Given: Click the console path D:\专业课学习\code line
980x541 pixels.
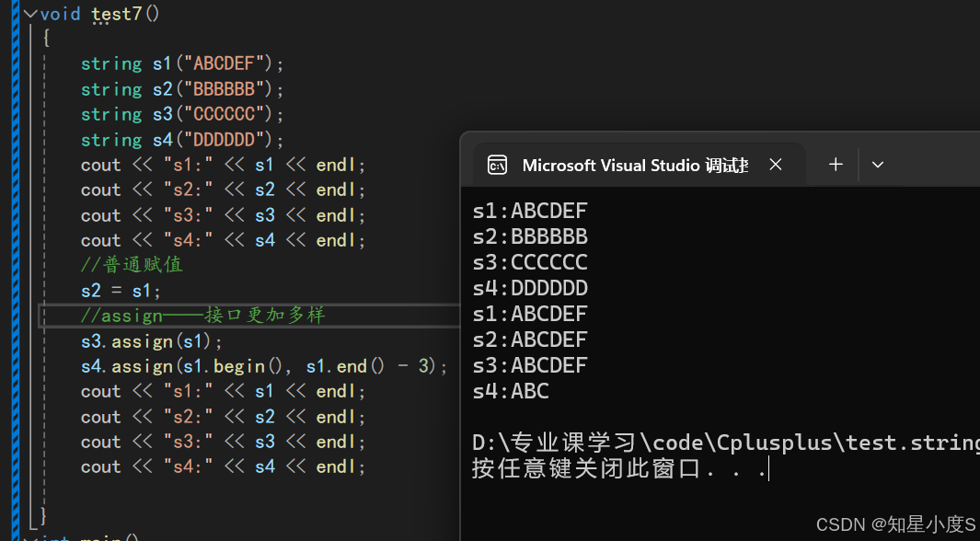Looking at the screenshot, I should [x=726, y=443].
